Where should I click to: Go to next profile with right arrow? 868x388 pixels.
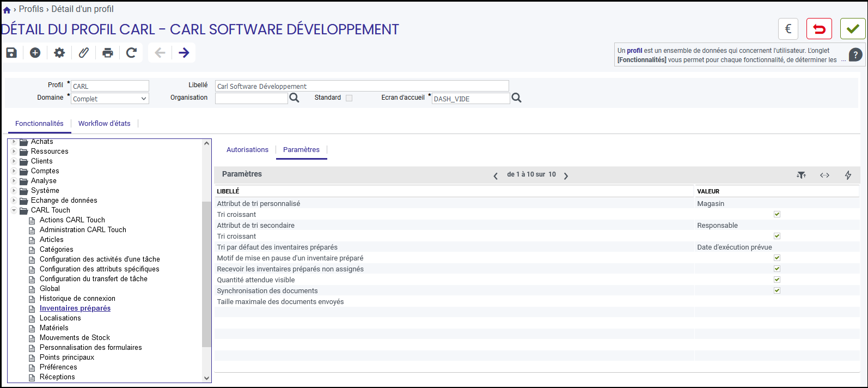pos(184,52)
